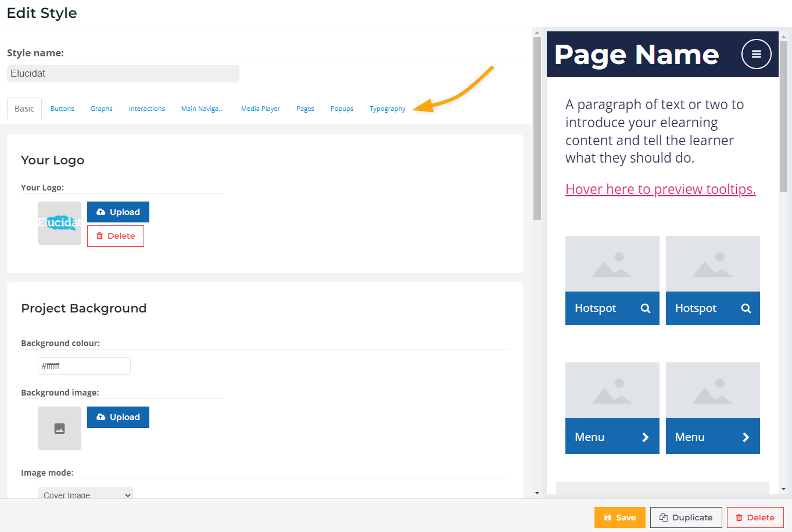Switch to the Buttons tab
Screen dimensions: 792x532
click(62, 109)
